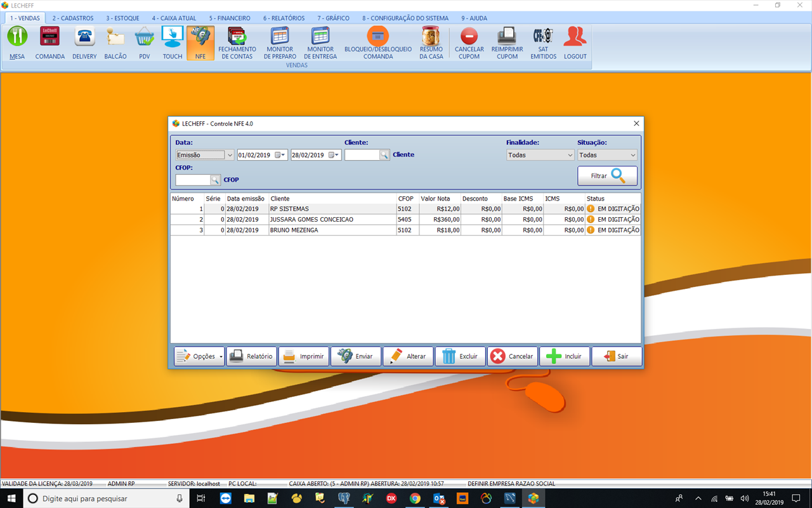Click the Cliente search magnifier icon

[384, 155]
